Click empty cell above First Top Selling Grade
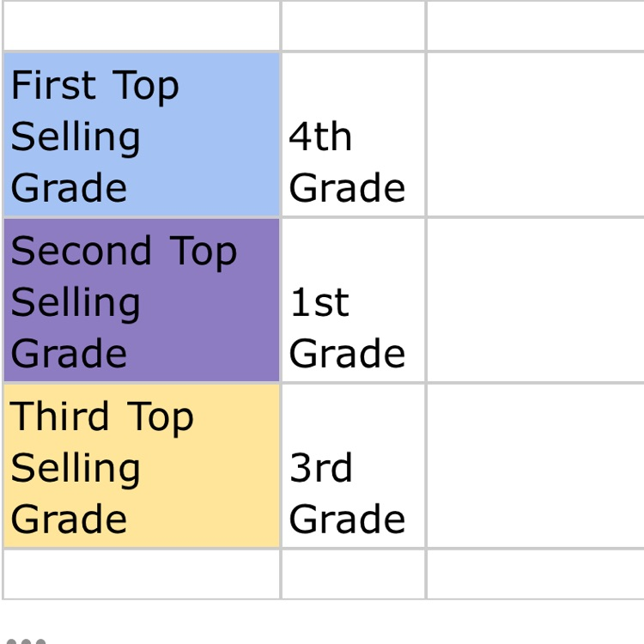The image size is (644, 644). (142, 26)
